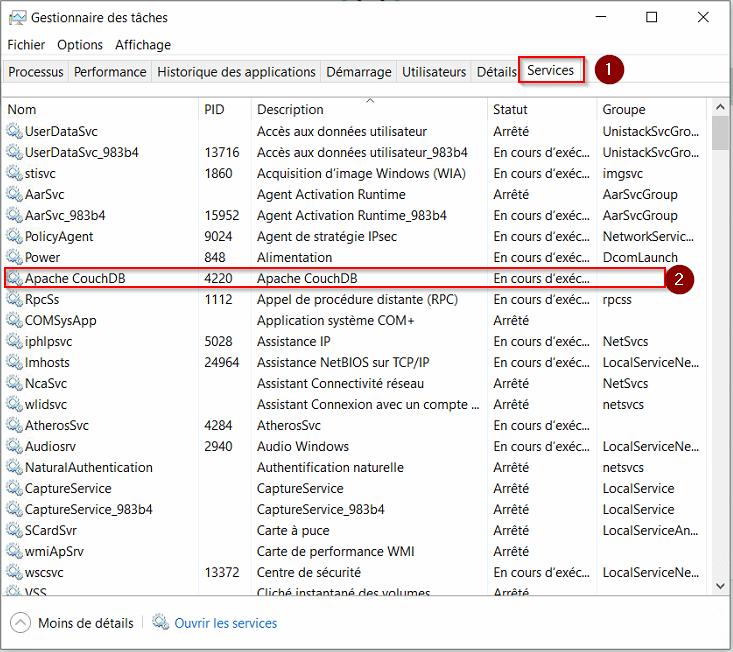Click the Audiosrv service icon
733x652 pixels.
pos(14,446)
